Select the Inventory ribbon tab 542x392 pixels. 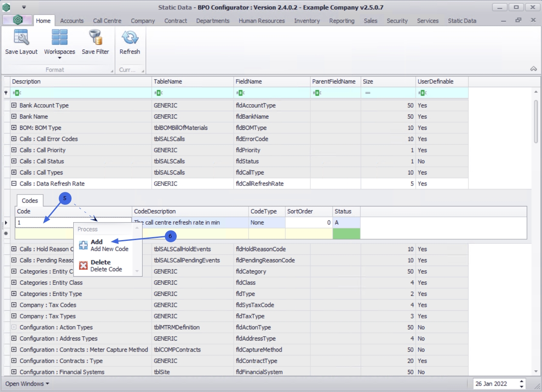click(307, 20)
